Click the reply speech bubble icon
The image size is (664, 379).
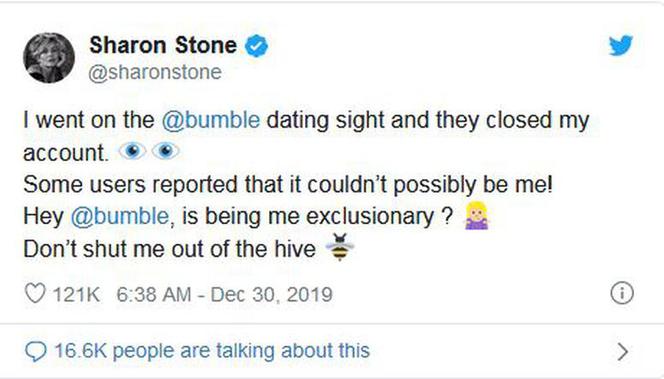(x=36, y=351)
